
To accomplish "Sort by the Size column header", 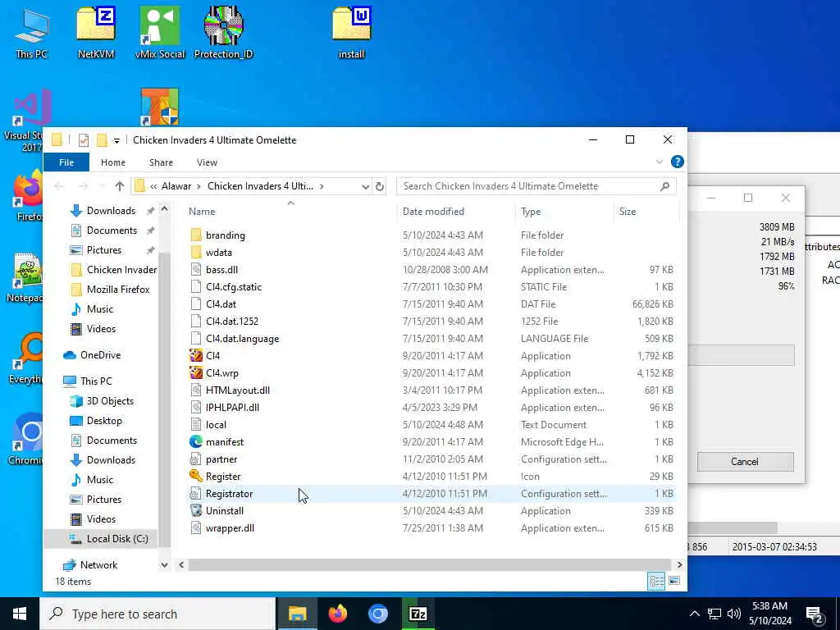I will pyautogui.click(x=646, y=212).
